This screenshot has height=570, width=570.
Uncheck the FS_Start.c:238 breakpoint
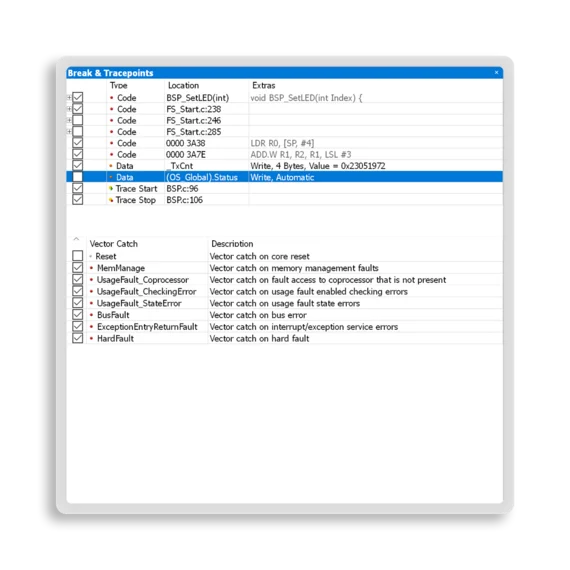pos(77,109)
